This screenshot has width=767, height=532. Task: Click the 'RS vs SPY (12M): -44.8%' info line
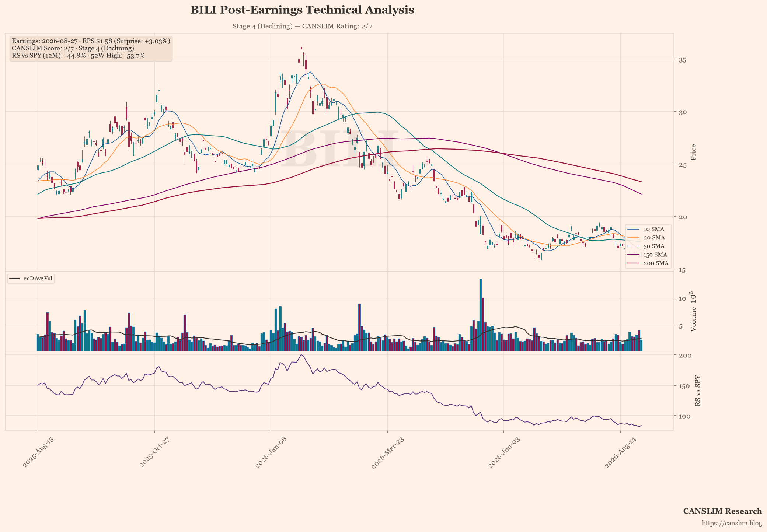click(78, 56)
